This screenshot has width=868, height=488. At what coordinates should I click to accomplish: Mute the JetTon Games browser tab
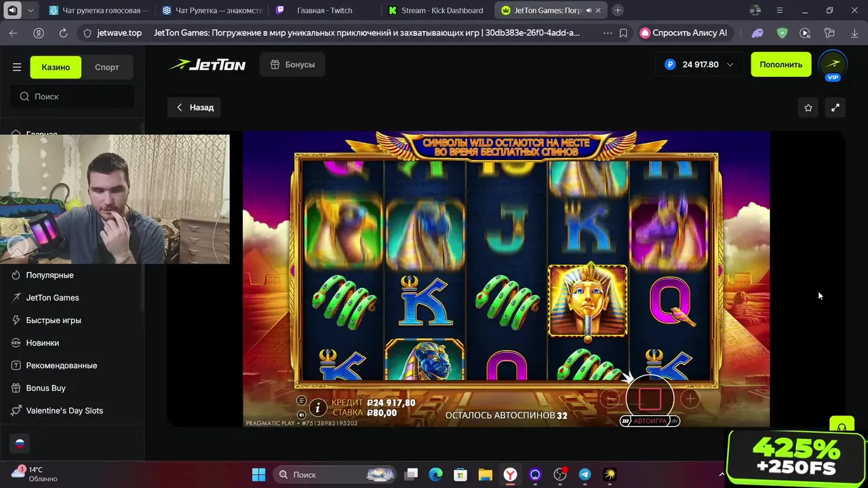(588, 11)
